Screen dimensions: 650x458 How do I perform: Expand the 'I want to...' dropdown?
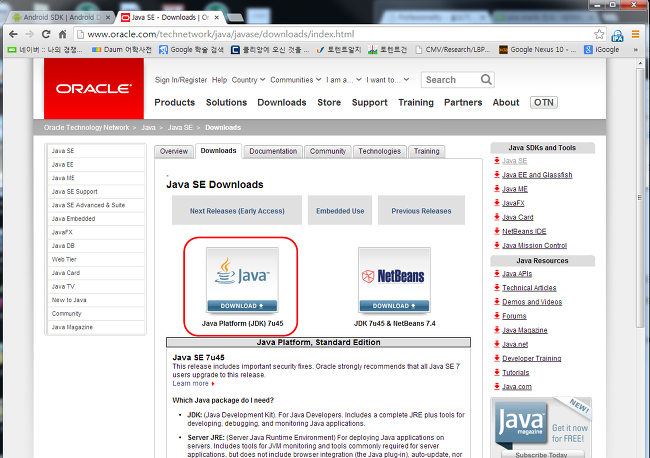pos(388,80)
